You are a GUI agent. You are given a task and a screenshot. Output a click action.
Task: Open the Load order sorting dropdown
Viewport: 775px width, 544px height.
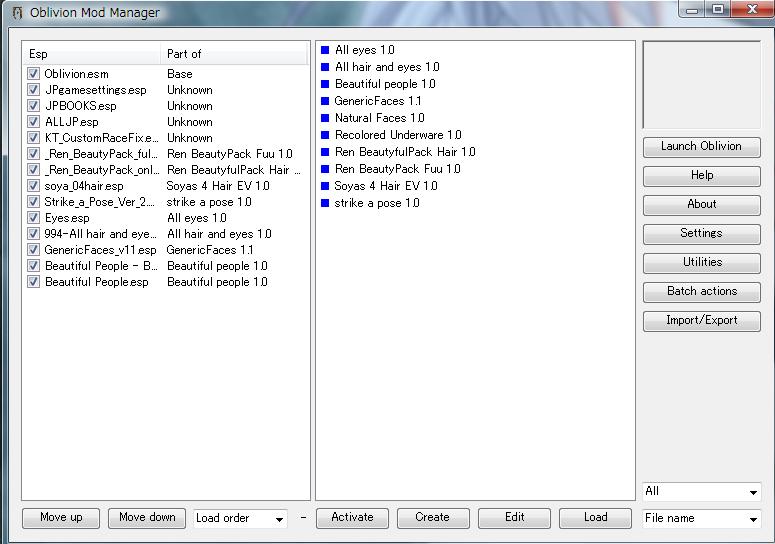click(x=240, y=518)
